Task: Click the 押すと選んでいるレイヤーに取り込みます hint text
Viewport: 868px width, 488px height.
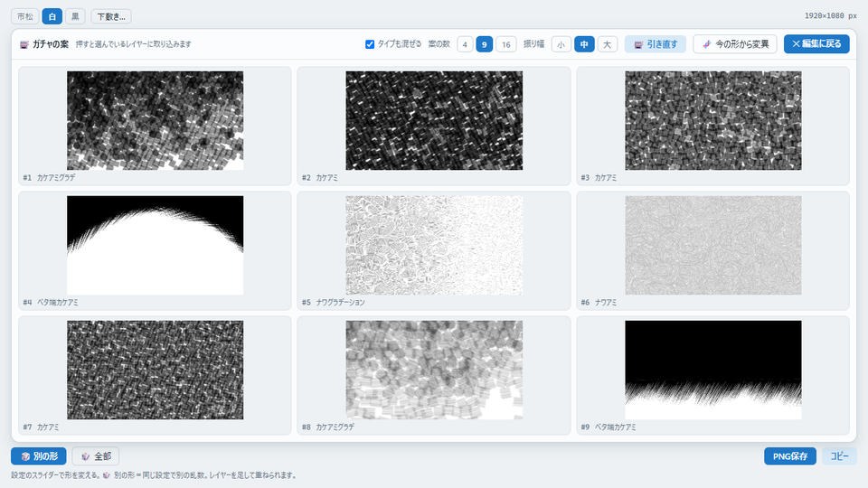Action: coord(134,44)
